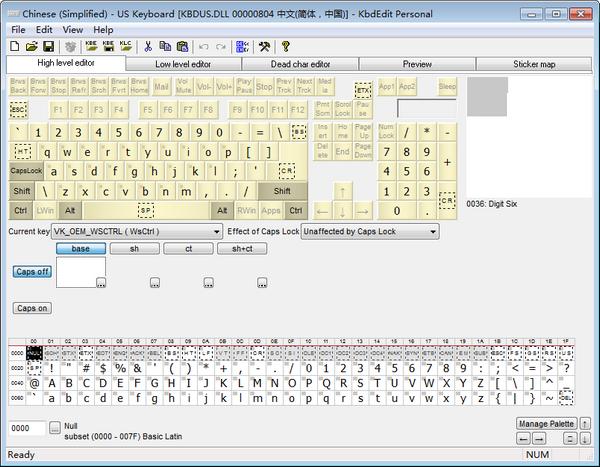Open the View menu
Viewport: 600px width, 467px height.
[x=72, y=30]
